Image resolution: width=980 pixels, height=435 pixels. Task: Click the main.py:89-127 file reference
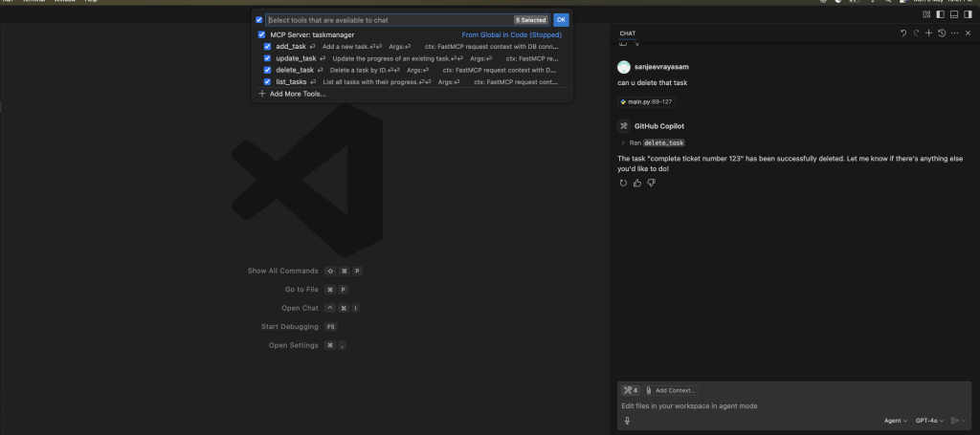[x=646, y=101]
